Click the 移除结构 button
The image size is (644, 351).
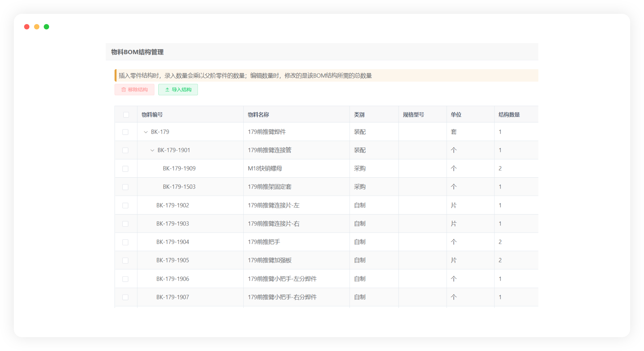(134, 89)
